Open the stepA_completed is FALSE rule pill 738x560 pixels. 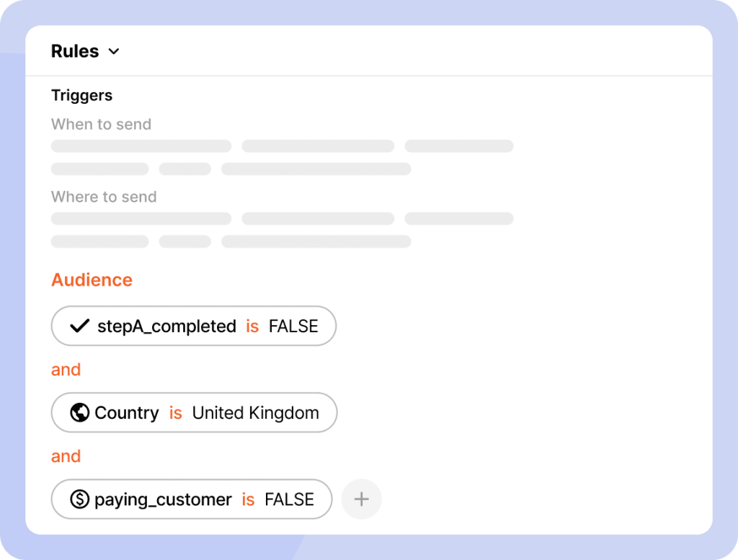coord(193,326)
